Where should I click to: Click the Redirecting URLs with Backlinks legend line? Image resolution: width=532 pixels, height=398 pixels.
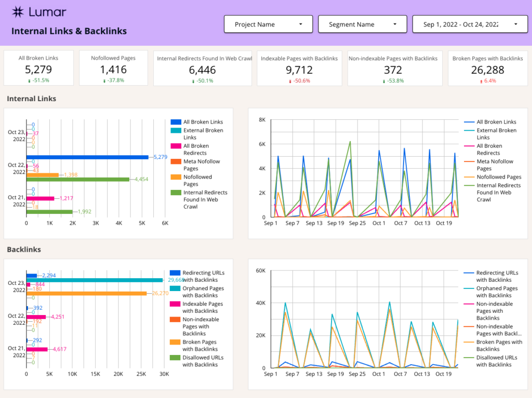[470, 272]
